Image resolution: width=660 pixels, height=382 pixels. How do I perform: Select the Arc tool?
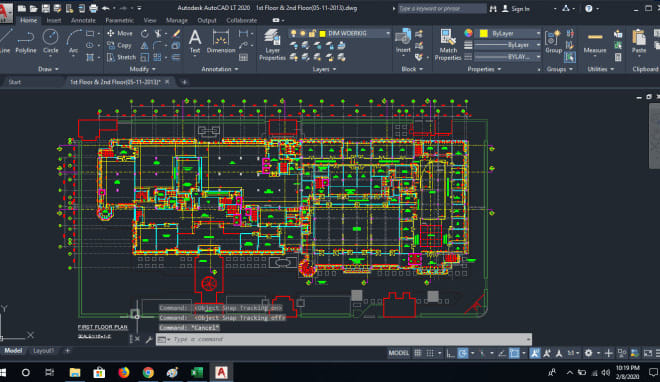[73, 42]
